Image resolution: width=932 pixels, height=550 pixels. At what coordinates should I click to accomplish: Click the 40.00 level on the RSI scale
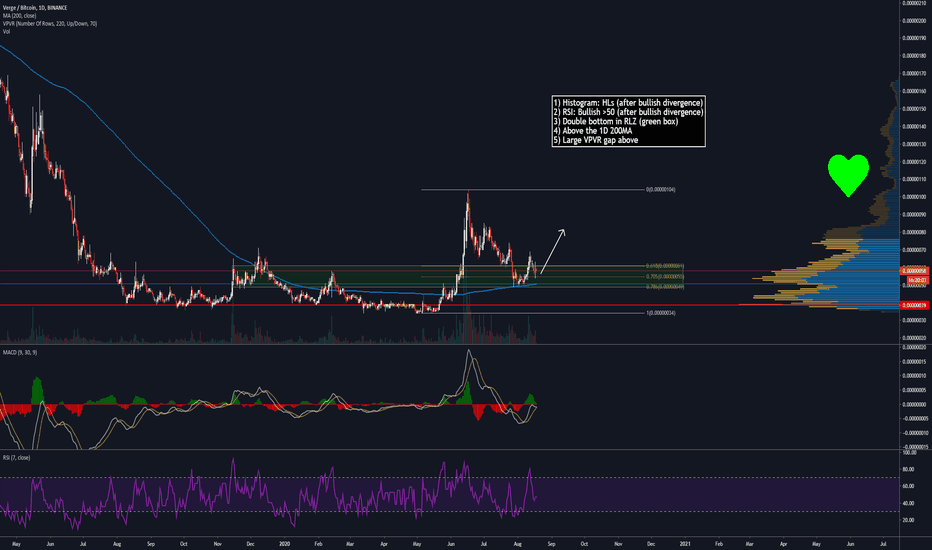908,503
